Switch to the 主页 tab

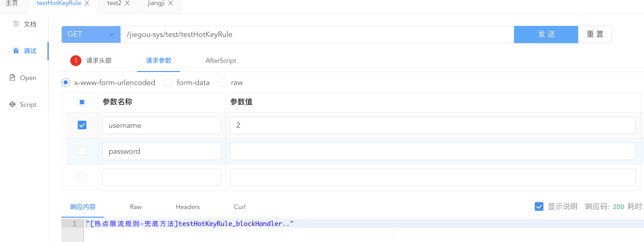pos(12,3)
